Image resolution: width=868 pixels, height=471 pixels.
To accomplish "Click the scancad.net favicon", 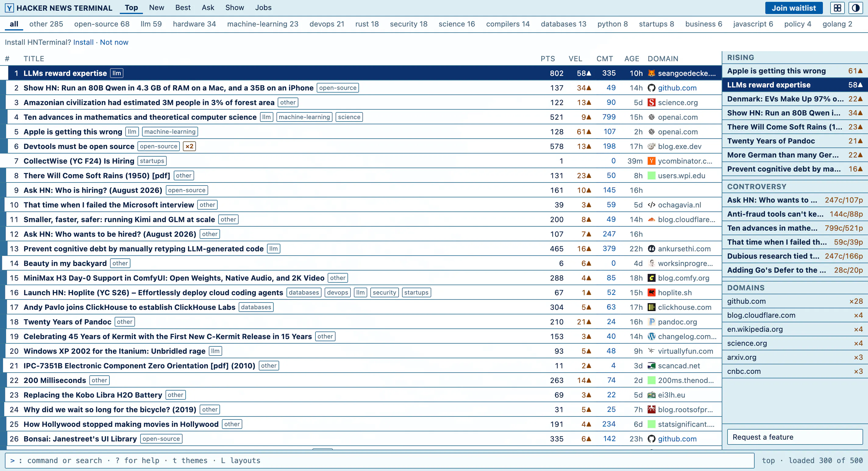I will pos(651,366).
